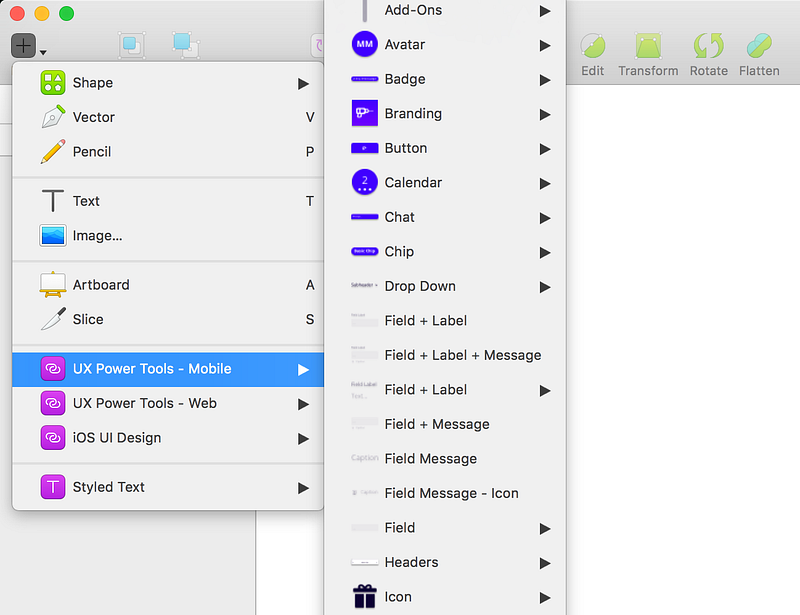Click the iOS UI Design library icon
800x615 pixels.
53,438
